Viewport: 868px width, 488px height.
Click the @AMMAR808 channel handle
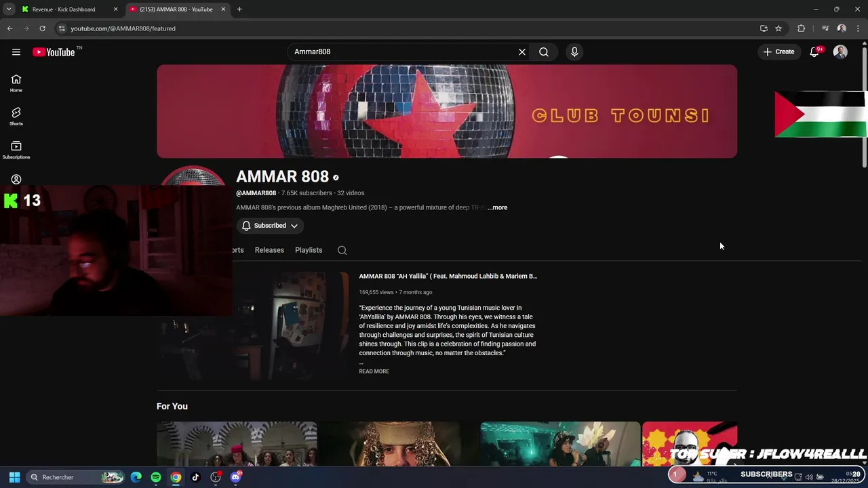pos(256,193)
